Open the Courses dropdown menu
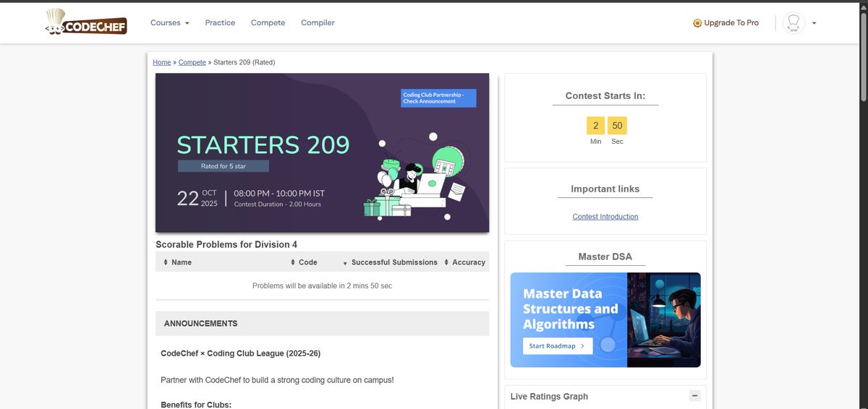This screenshot has height=409, width=868. (170, 22)
